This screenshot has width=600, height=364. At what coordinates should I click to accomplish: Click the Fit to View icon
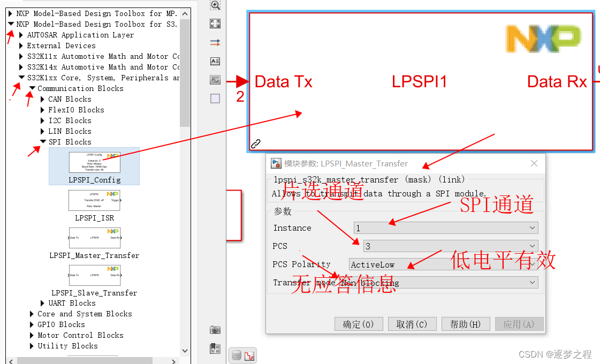click(215, 24)
